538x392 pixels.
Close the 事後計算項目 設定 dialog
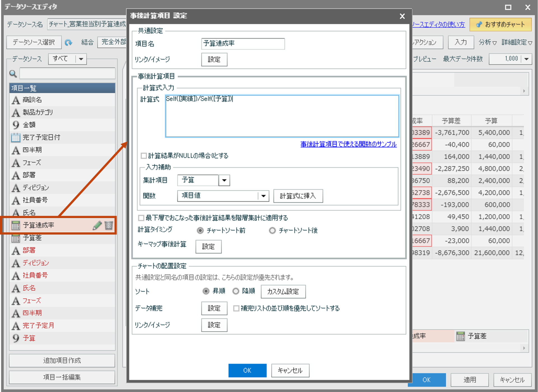(x=402, y=16)
